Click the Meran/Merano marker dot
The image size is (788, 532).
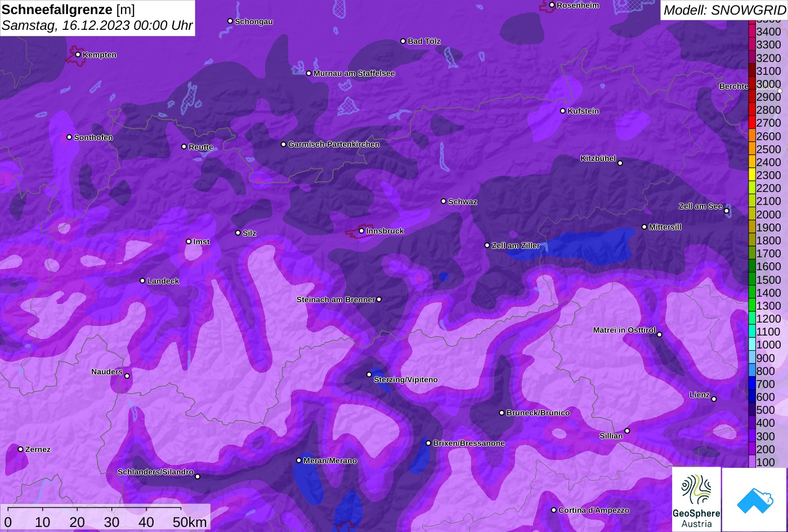click(299, 461)
